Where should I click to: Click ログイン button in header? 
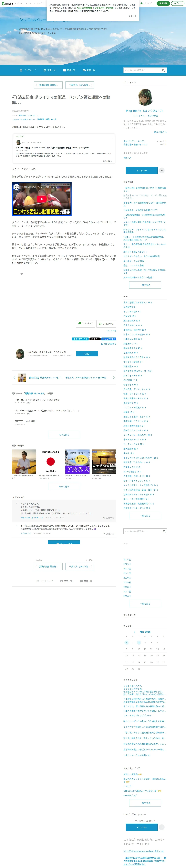(x=178, y=3)
